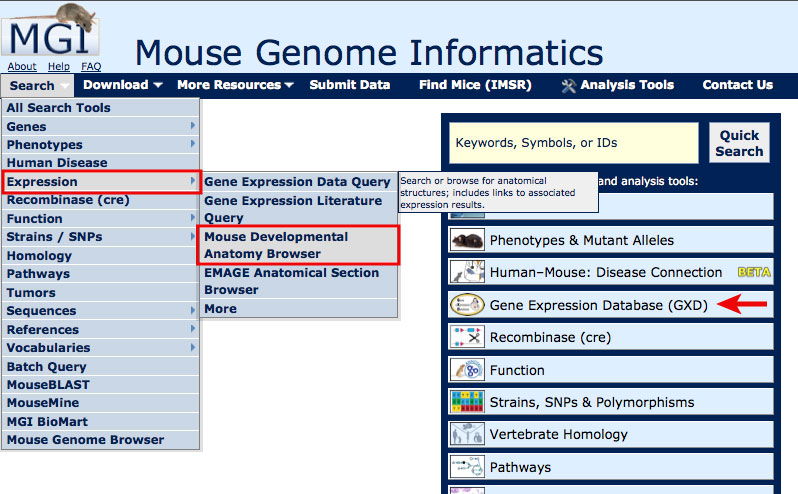
Task: Open Gene Expression Database (GXD) link
Action: [x=598, y=305]
